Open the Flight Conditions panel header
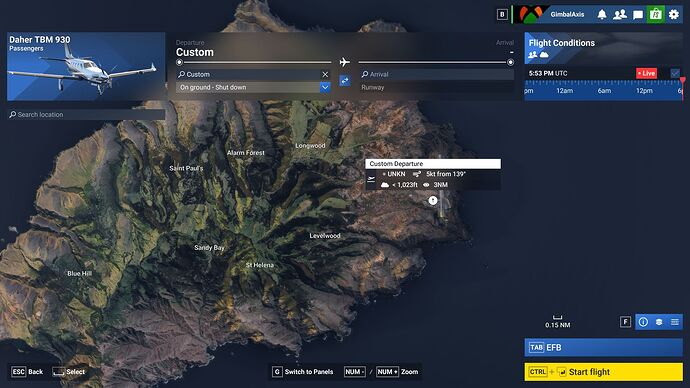The image size is (690, 388). 604,48
